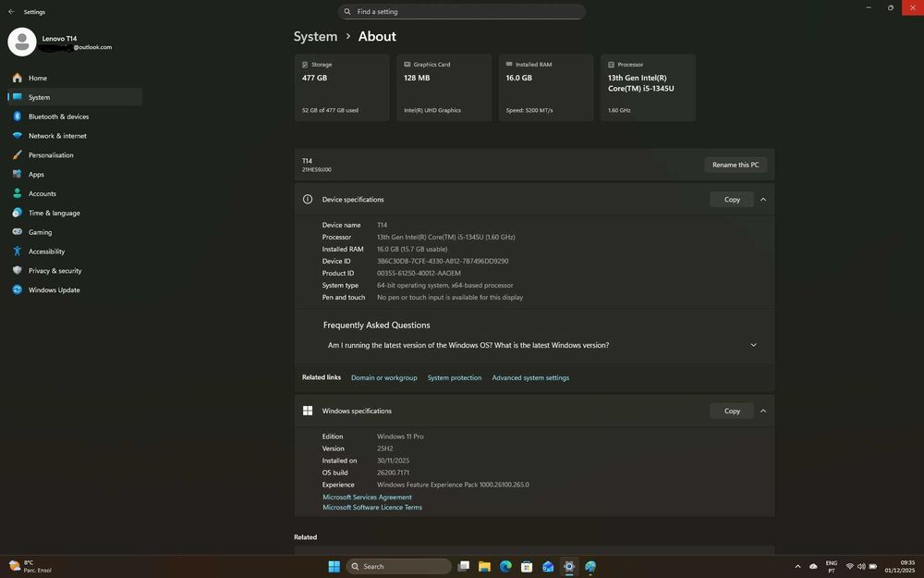Image resolution: width=924 pixels, height=578 pixels.
Task: Open Advanced system settings link
Action: [530, 377]
